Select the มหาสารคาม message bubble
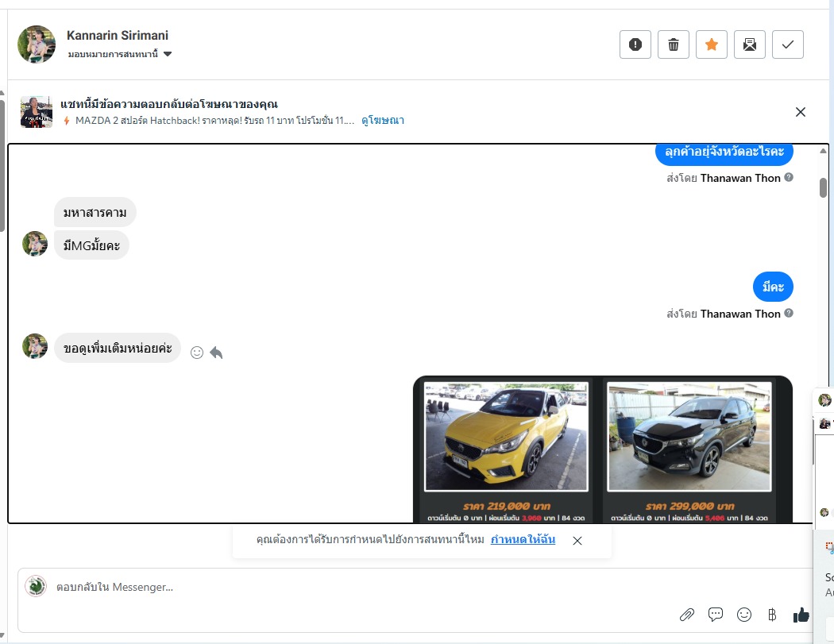Image resolution: width=834 pixels, height=644 pixels. click(x=95, y=212)
